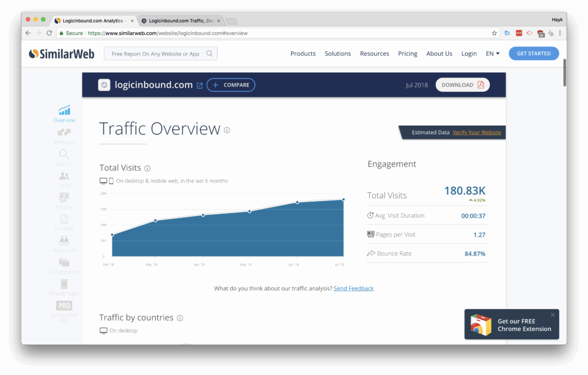This screenshot has width=588, height=375.
Task: Close the Logicinbound.com Analytics tab
Action: pyautogui.click(x=132, y=21)
